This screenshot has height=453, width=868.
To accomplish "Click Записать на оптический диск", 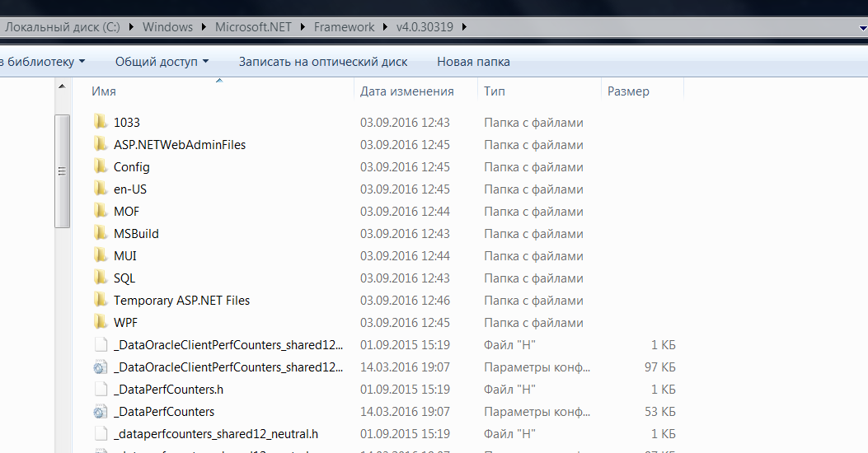I will (323, 62).
